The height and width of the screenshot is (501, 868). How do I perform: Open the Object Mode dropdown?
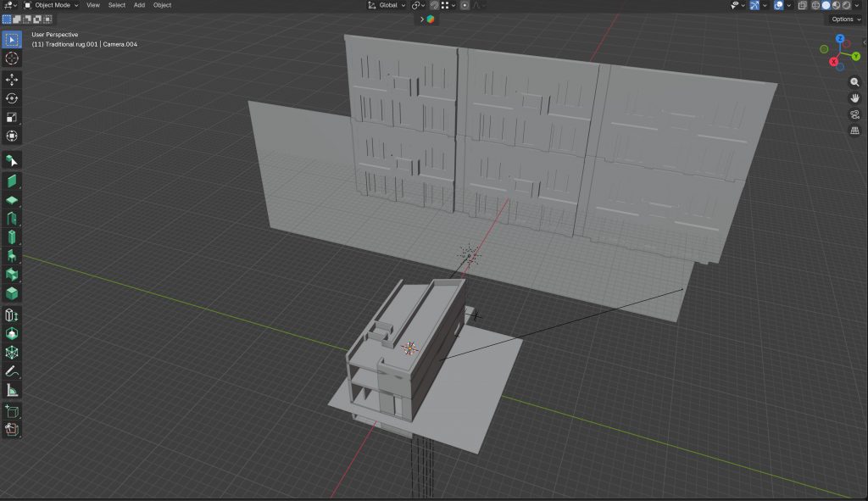(51, 5)
